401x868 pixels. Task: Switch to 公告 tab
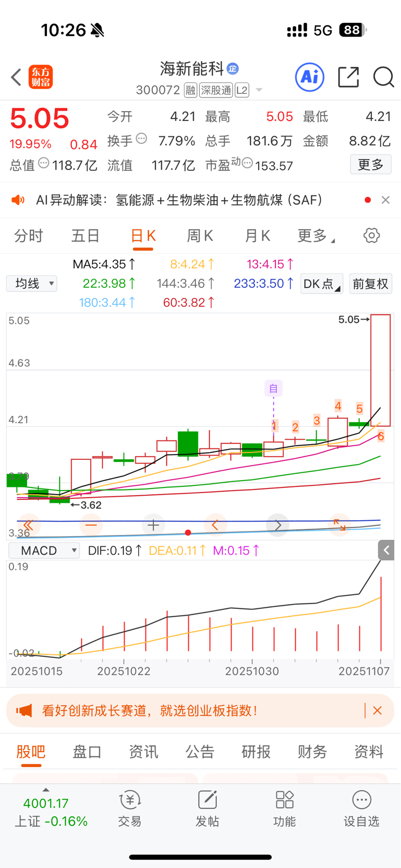(200, 752)
